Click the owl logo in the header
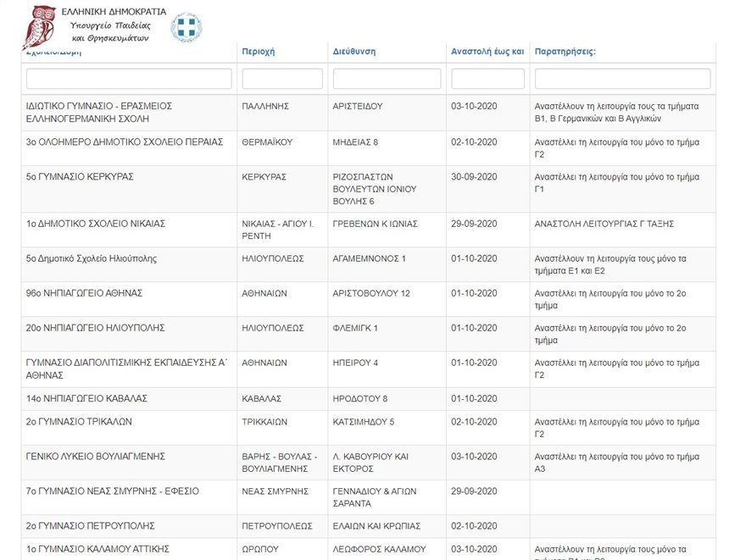The height and width of the screenshot is (560, 746). (39, 27)
